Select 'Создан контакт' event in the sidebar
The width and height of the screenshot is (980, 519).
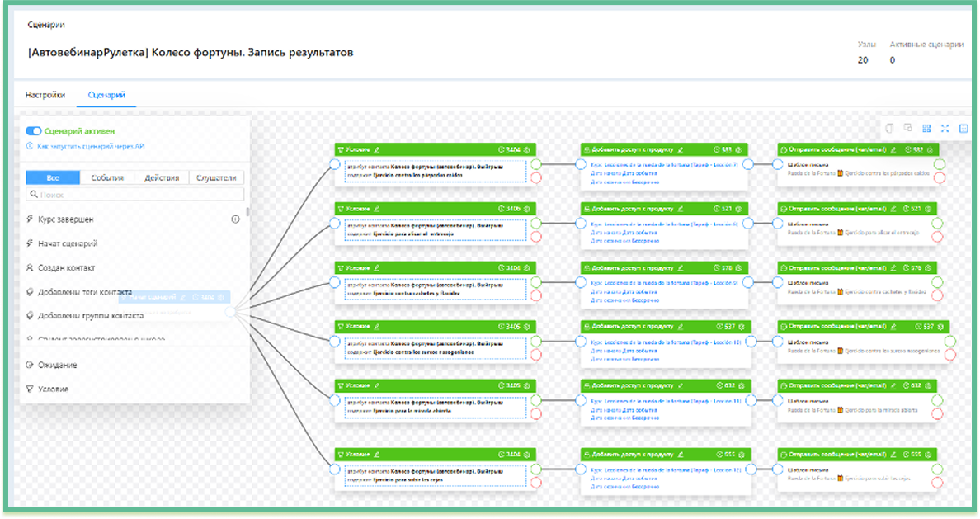click(66, 268)
